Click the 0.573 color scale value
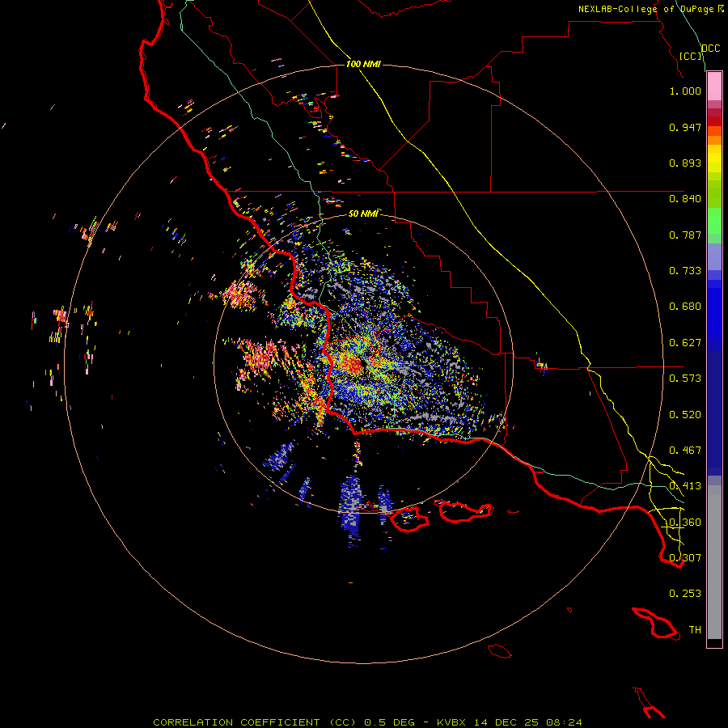 click(x=685, y=379)
